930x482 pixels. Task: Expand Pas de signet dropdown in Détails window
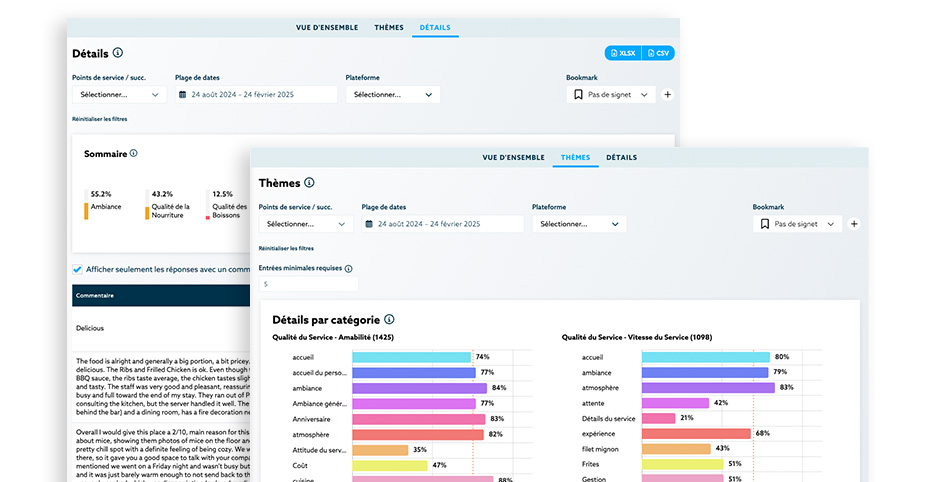(x=611, y=94)
